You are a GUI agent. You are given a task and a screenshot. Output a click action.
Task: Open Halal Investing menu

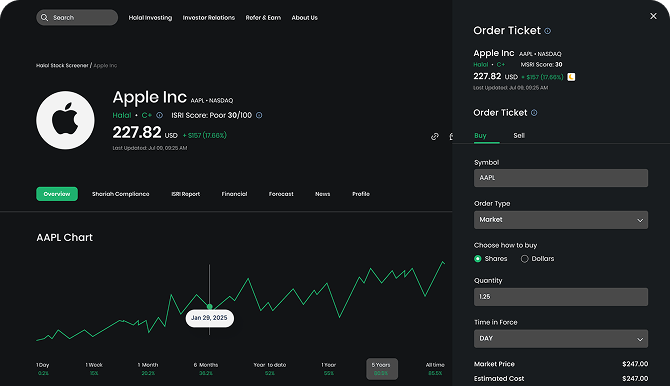click(x=150, y=18)
